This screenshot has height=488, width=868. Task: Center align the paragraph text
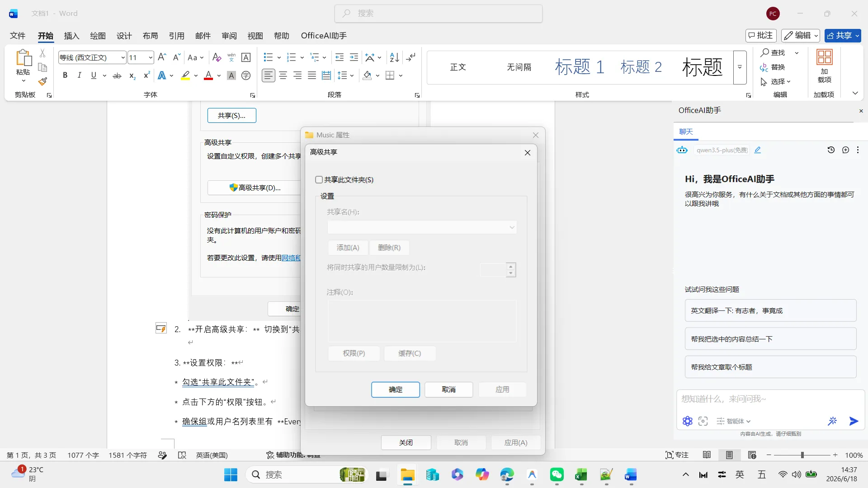[x=283, y=75]
